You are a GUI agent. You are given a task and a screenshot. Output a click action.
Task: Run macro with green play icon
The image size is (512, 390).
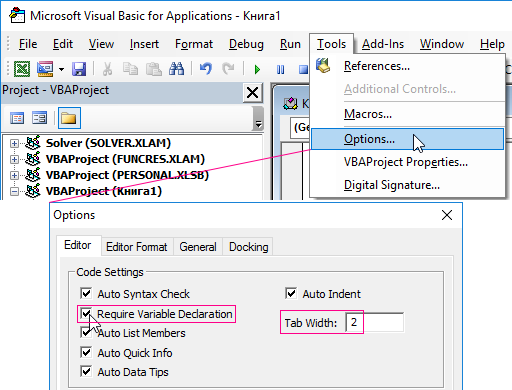coord(257,69)
